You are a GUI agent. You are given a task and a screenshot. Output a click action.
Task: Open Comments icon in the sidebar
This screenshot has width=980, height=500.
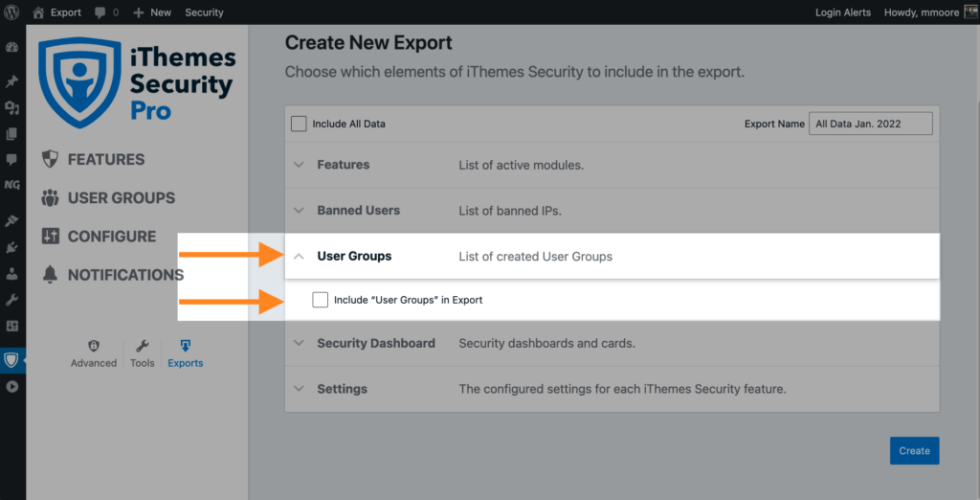[x=11, y=160]
